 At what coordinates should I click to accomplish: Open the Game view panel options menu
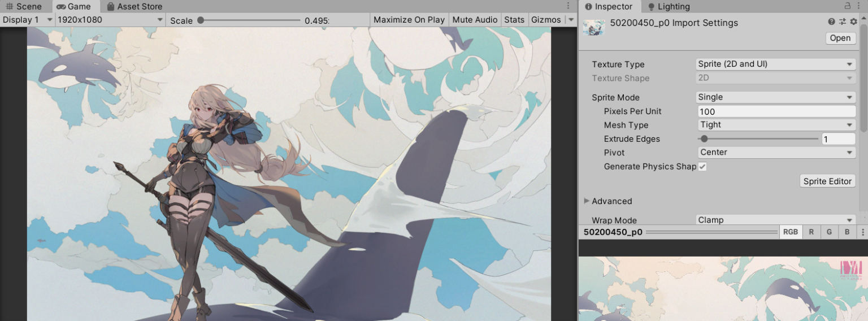click(x=568, y=6)
